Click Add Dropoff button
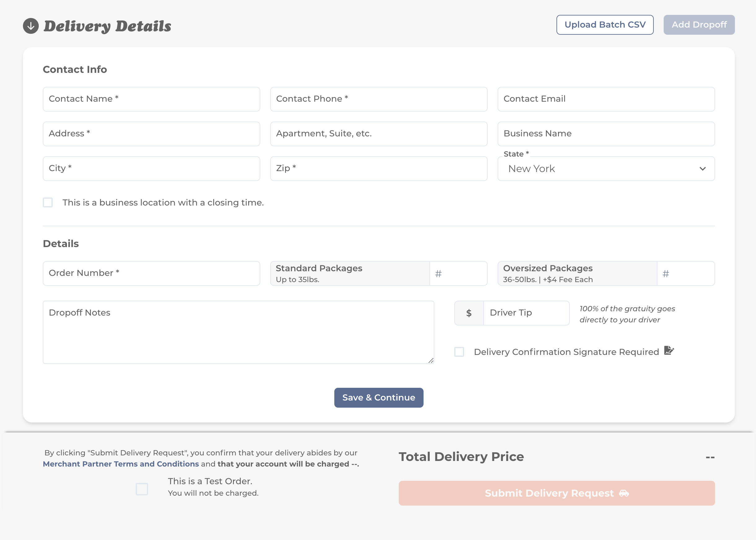Viewport: 756px width, 540px height. click(699, 25)
